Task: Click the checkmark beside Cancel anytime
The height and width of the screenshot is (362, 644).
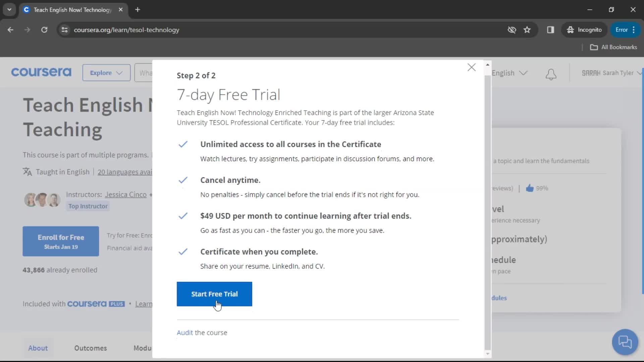Action: click(x=183, y=180)
